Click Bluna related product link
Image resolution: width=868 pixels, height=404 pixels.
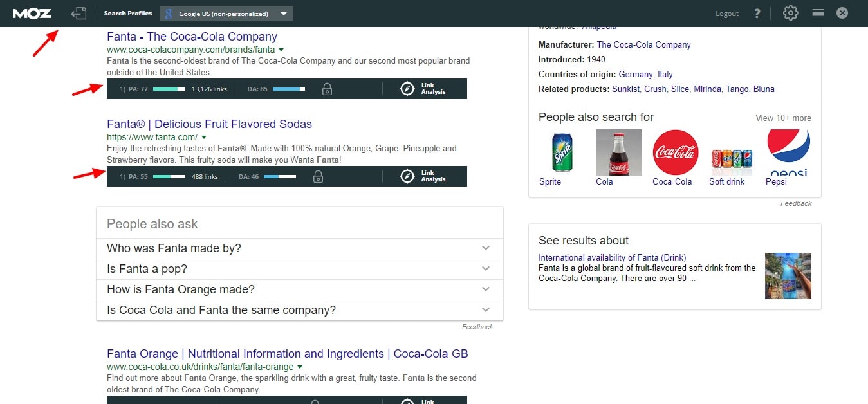(764, 89)
